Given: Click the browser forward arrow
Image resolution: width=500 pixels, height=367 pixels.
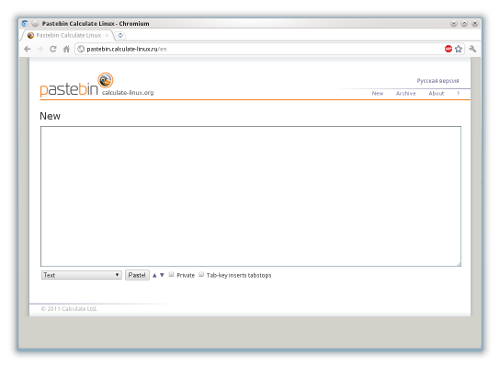Looking at the screenshot, I should (x=40, y=49).
